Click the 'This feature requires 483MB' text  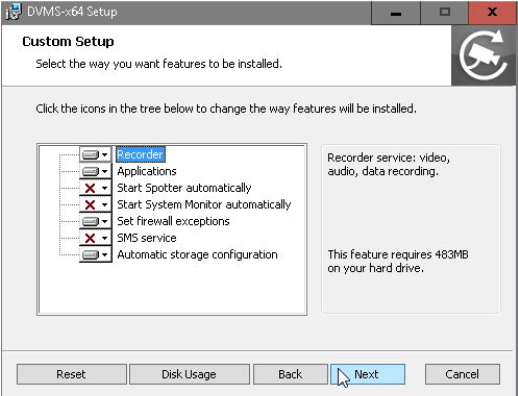398,261
